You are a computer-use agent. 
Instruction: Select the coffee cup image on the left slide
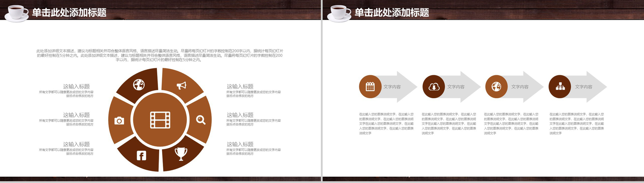coord(16,13)
